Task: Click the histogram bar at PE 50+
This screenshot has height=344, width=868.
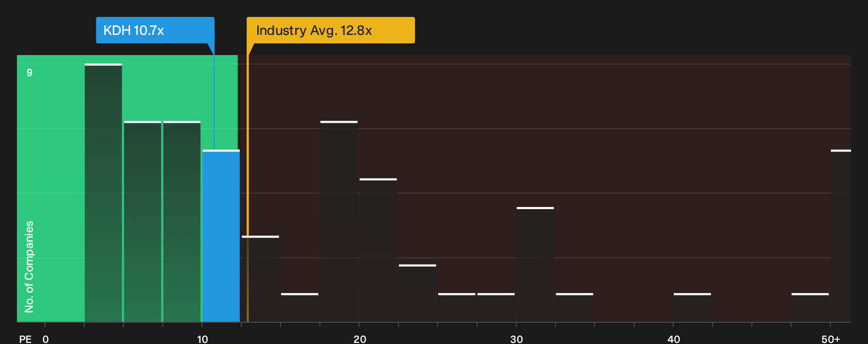Action: pos(841,236)
